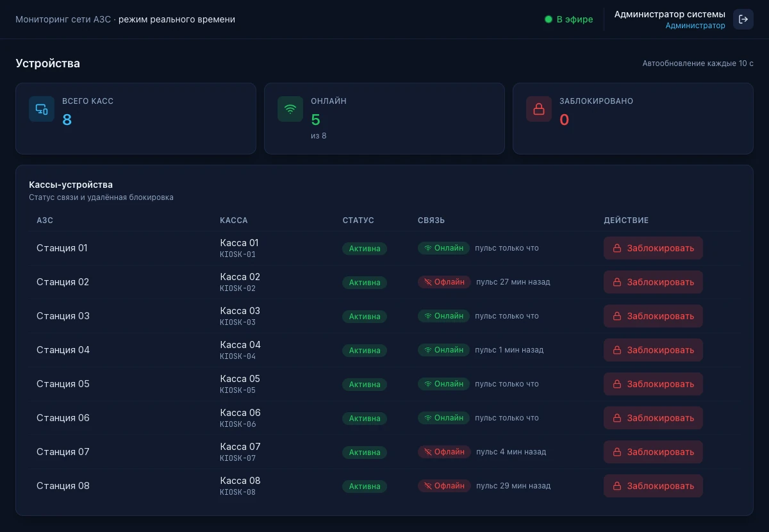This screenshot has width=769, height=532.
Task: Click пульс 29 мин назад text
Action: (x=513, y=486)
